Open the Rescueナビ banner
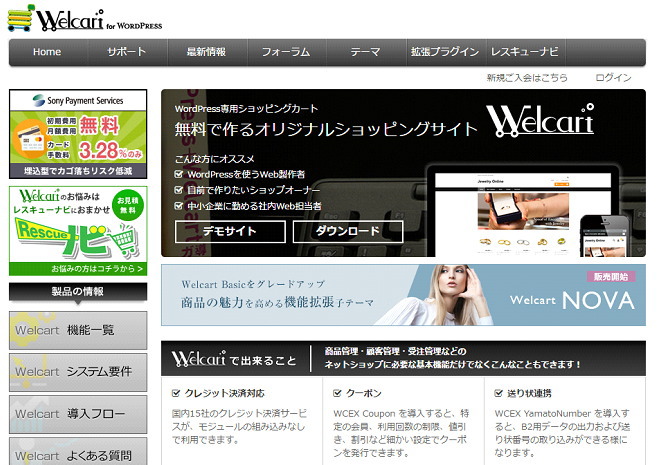Image resolution: width=658 pixels, height=465 pixels. [x=78, y=231]
